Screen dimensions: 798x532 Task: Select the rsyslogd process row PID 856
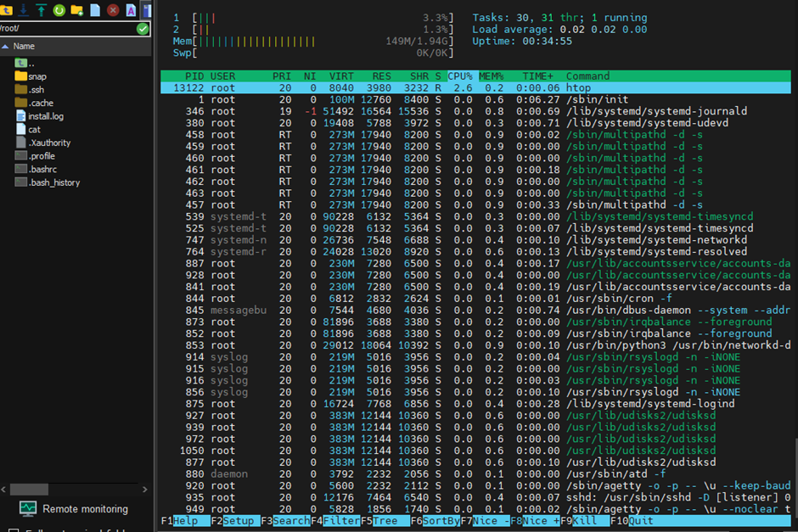pyautogui.click(x=475, y=392)
